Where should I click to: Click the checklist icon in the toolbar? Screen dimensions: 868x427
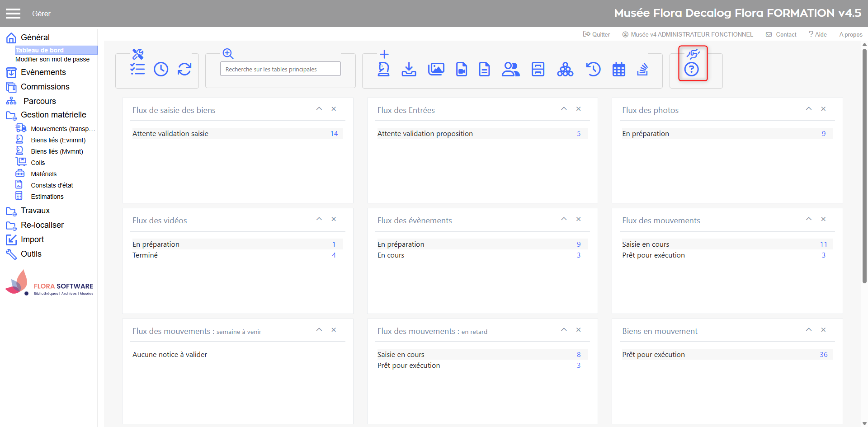click(137, 69)
